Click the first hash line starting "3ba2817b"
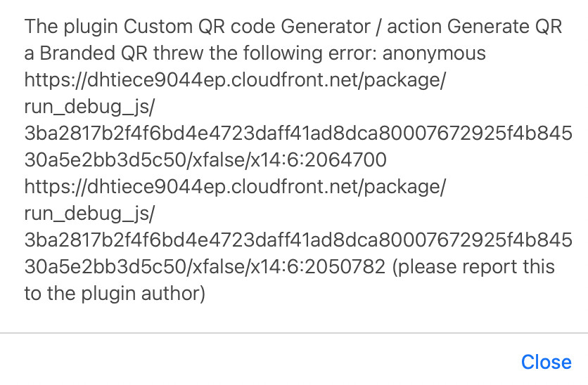The width and height of the screenshot is (588, 385). [298, 133]
